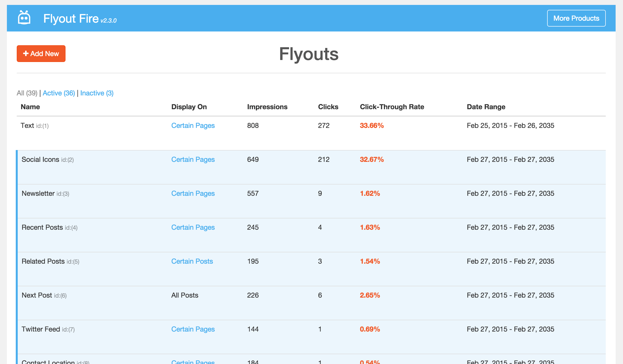Open Certain Posts link for Related Posts

point(192,261)
